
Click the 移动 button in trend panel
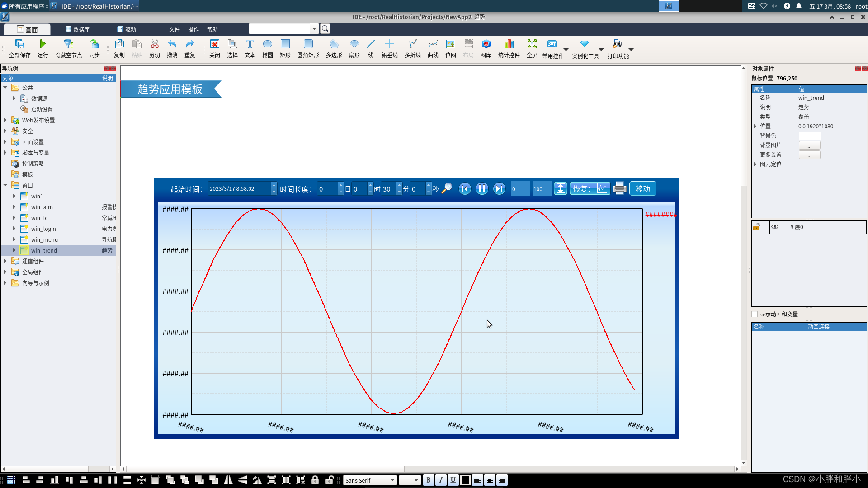click(x=642, y=189)
